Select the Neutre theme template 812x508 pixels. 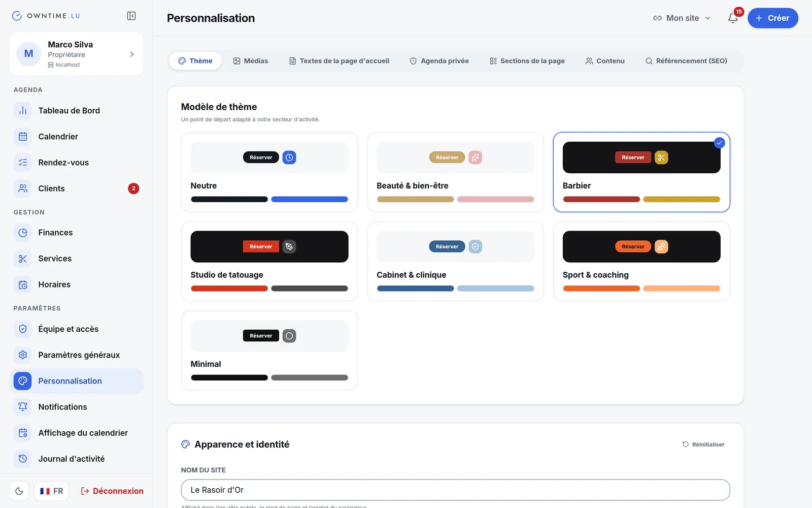pyautogui.click(x=269, y=172)
